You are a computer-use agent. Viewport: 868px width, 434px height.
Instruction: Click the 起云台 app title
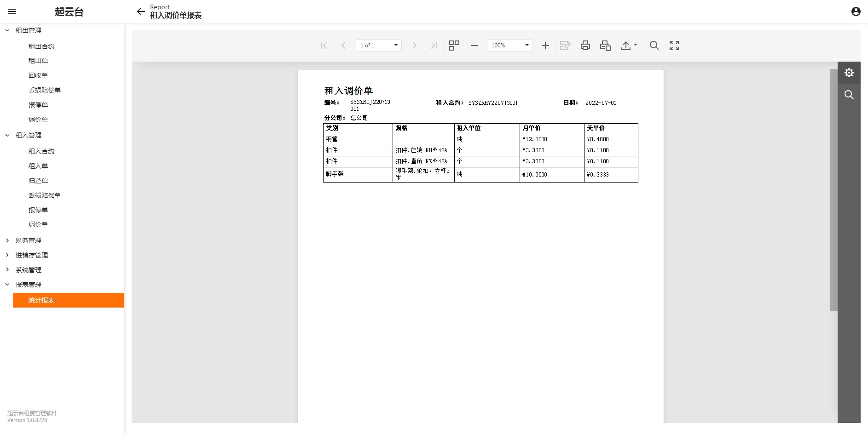[x=69, y=12]
